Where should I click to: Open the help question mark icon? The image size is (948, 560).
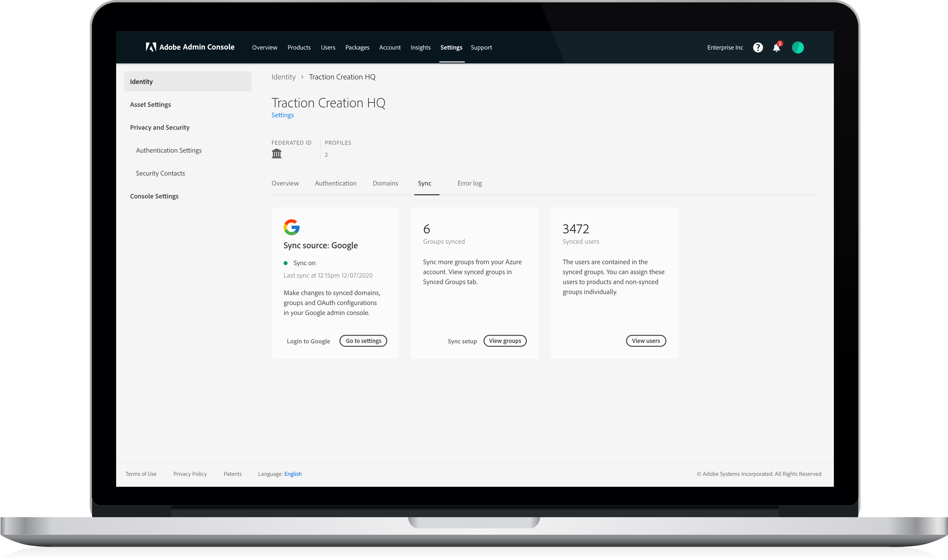click(x=758, y=48)
